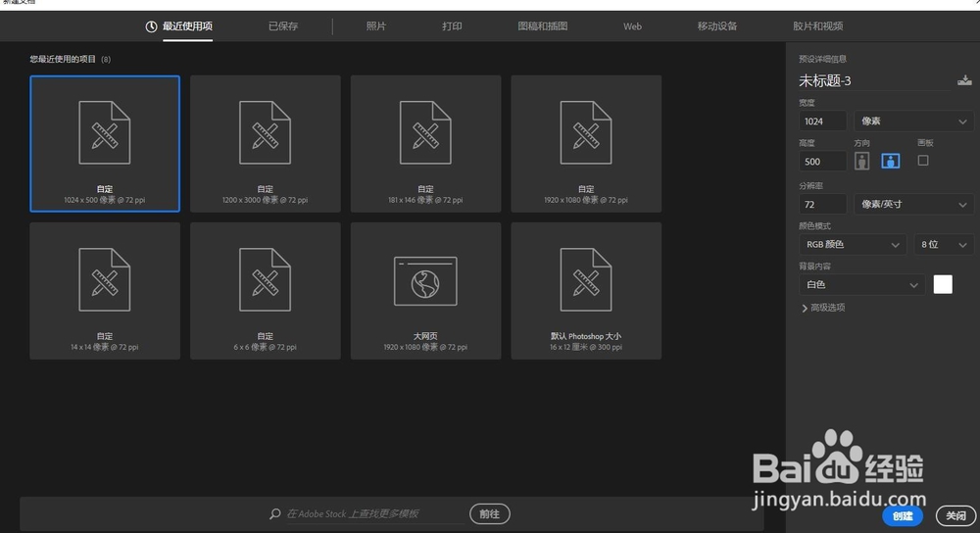This screenshot has height=533, width=980.
Task: Click the save preset icon next to 未标题-3
Action: [x=964, y=80]
